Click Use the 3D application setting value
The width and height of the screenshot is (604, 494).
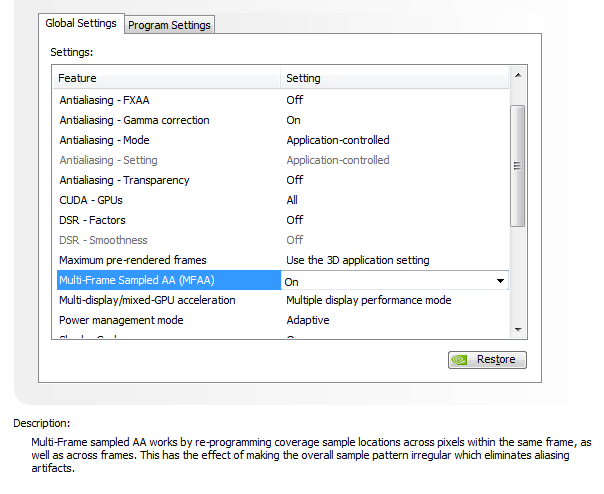[x=358, y=260]
